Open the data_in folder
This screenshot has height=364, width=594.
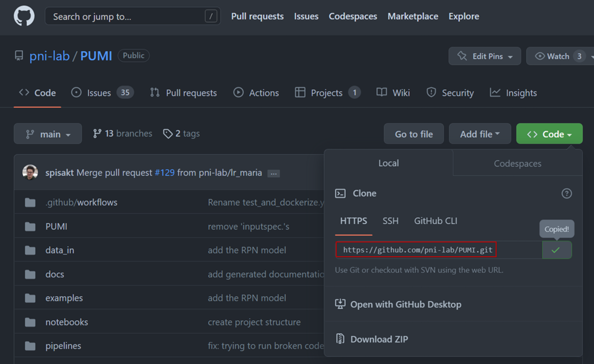(60, 250)
